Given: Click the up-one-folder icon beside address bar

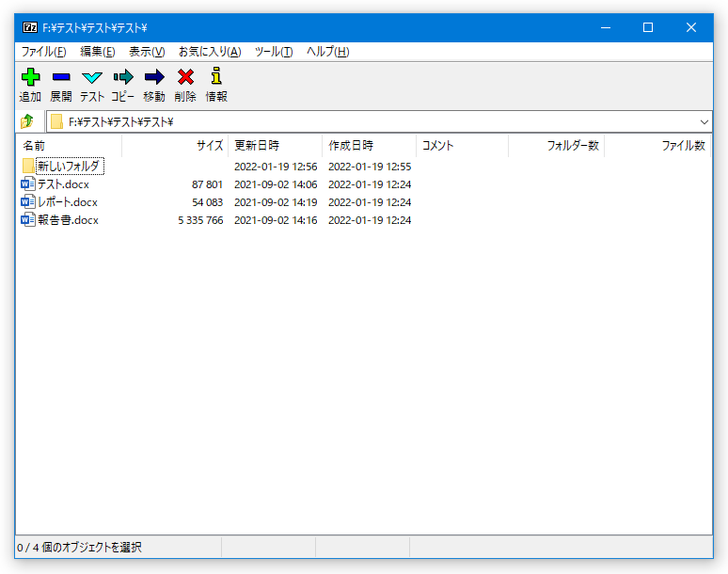Looking at the screenshot, I should 27,121.
